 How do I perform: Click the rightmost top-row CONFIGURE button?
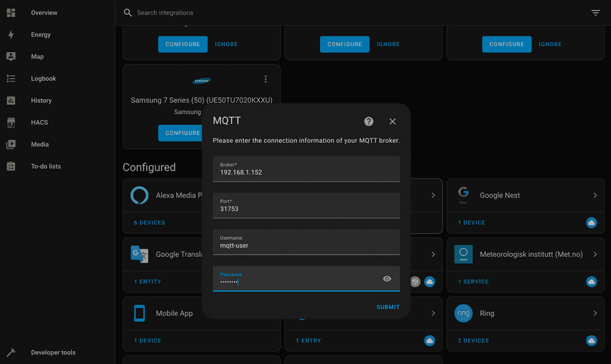(x=506, y=44)
